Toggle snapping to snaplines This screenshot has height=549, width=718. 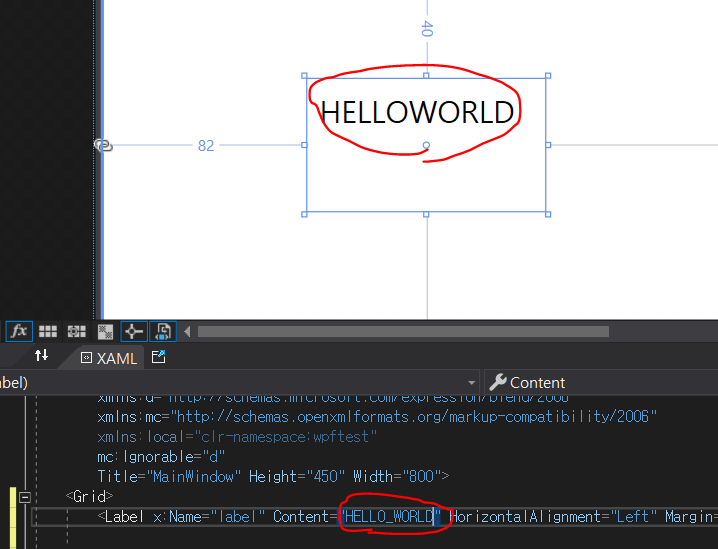point(134,331)
